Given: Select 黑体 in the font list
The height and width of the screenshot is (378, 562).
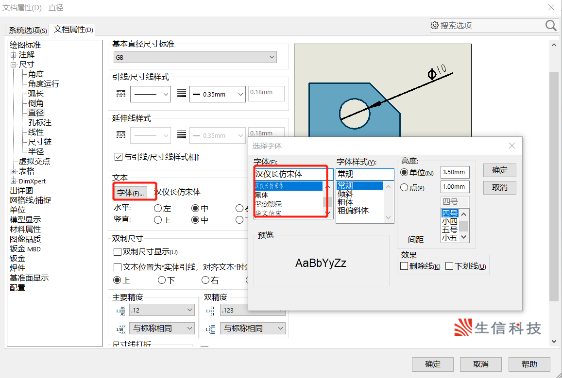Looking at the screenshot, I should (262, 195).
